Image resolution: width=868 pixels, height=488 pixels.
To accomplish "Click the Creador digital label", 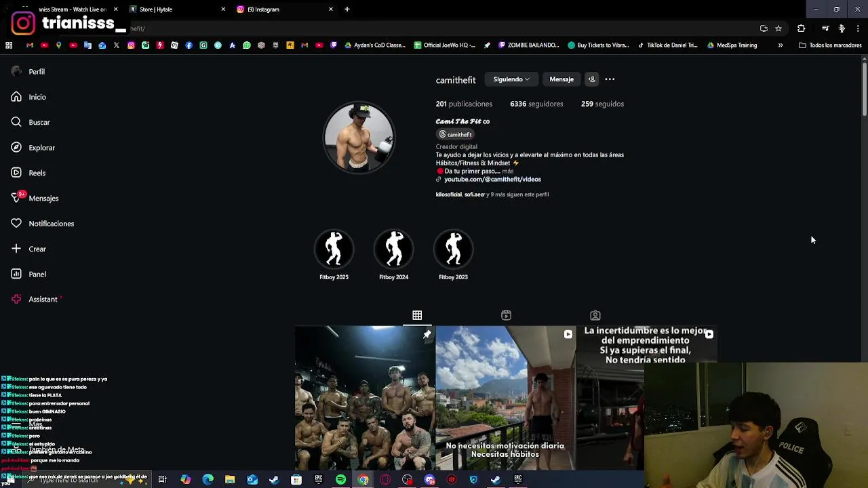I will (456, 146).
